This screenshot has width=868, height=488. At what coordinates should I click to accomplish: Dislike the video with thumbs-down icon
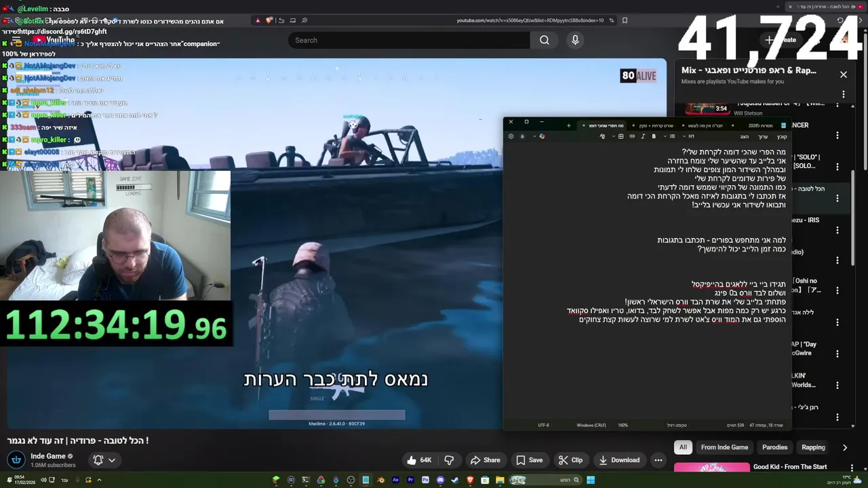(449, 460)
